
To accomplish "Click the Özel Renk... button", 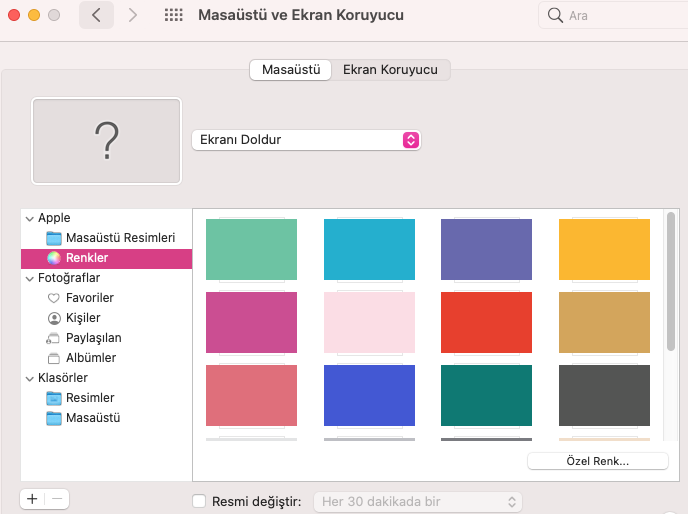I will 597,461.
